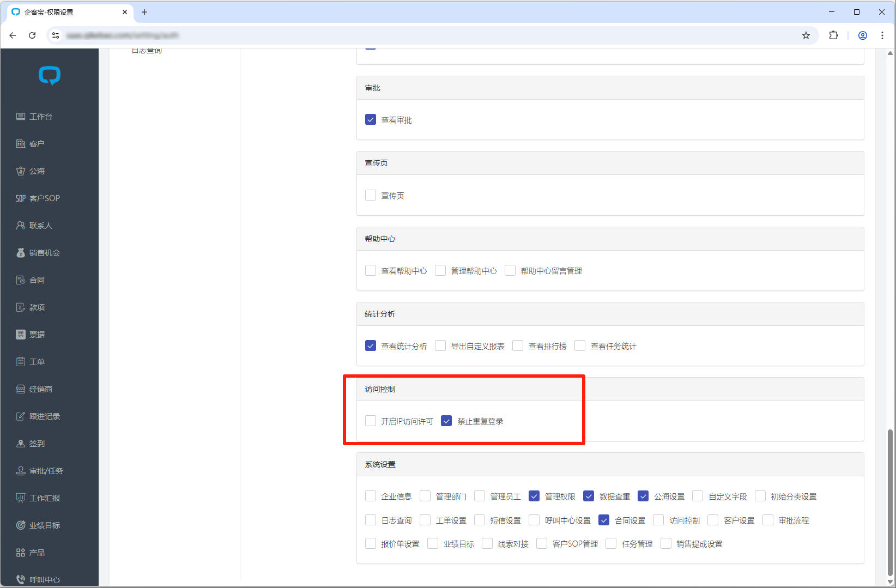The width and height of the screenshot is (896, 588).
Task: Open the 客户 customers sidebar icon
Action: [x=21, y=144]
